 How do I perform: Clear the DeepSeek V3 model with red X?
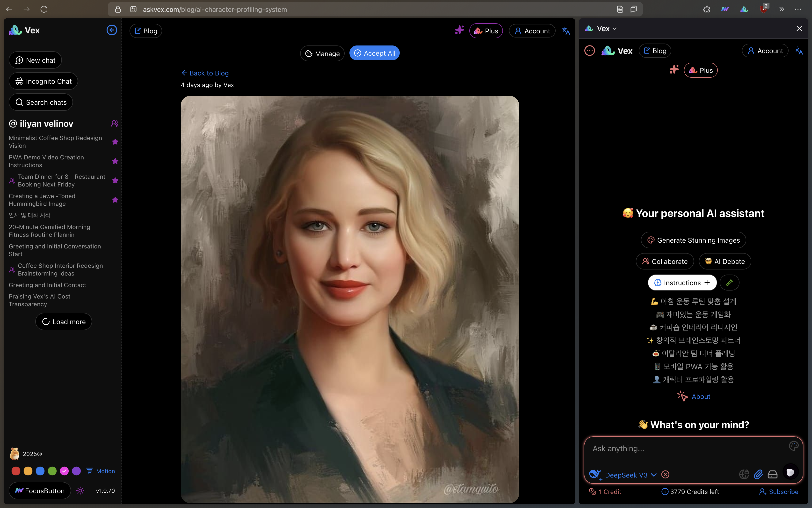pos(665,474)
